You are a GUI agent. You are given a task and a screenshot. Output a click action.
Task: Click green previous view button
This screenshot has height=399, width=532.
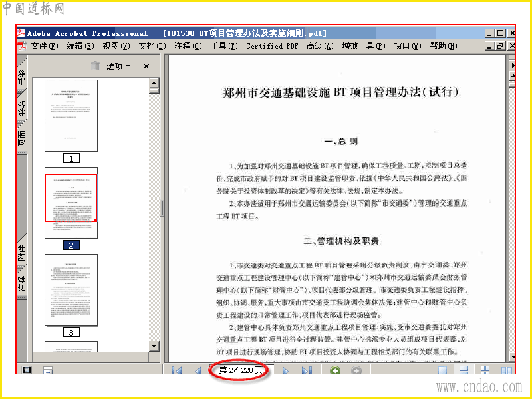point(335,370)
